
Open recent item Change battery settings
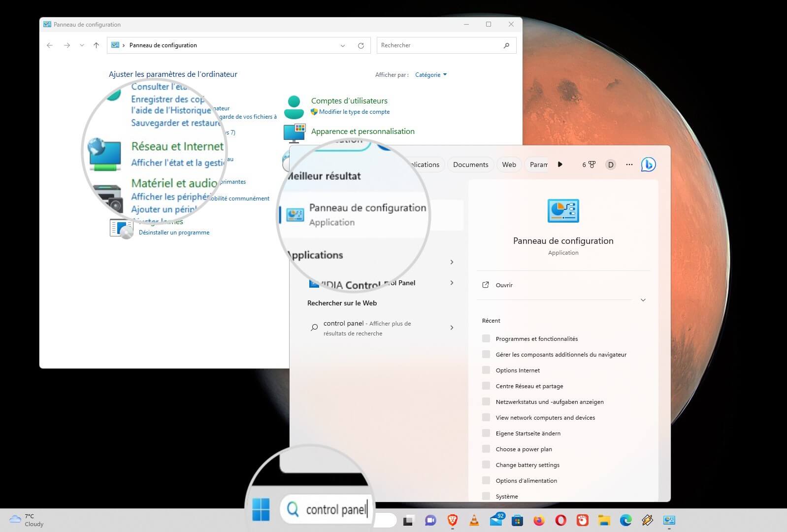[527, 465]
